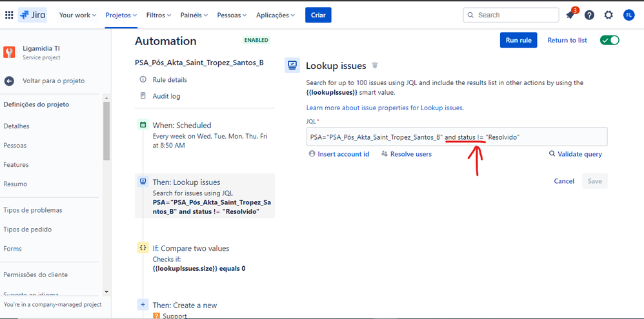Click the Lookup issues step icon in rule chain
The image size is (644, 319).
(143, 182)
